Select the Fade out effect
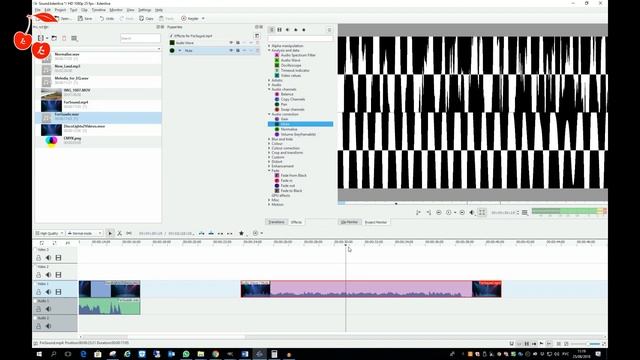 [x=288, y=186]
